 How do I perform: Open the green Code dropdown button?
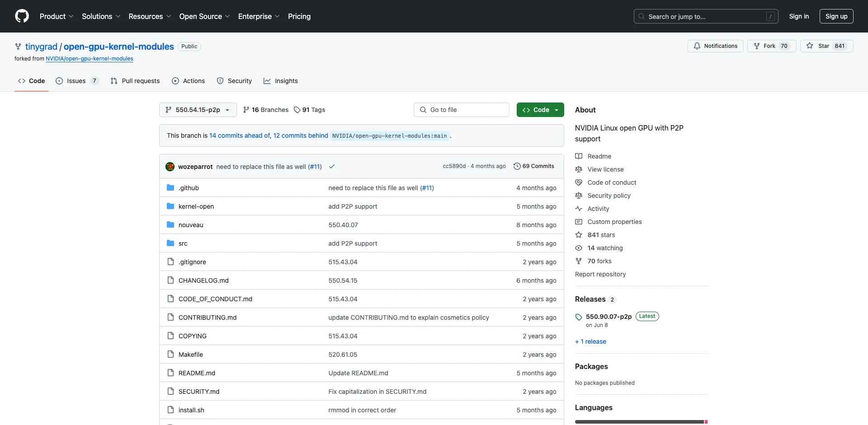click(540, 110)
